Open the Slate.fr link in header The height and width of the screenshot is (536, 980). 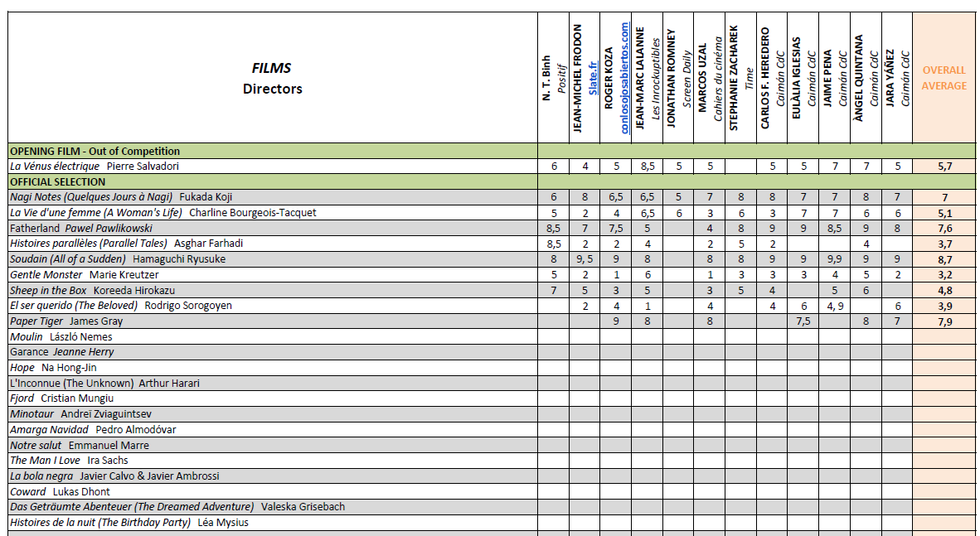[x=594, y=78]
